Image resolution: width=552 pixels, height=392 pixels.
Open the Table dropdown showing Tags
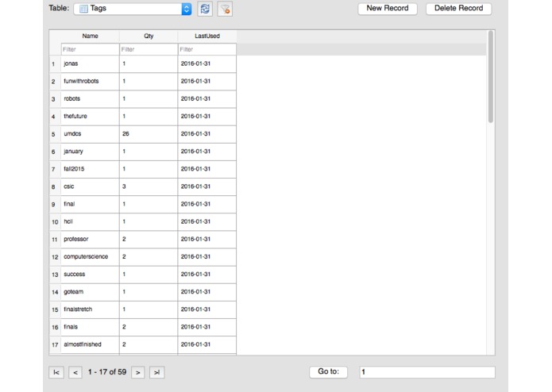click(133, 9)
